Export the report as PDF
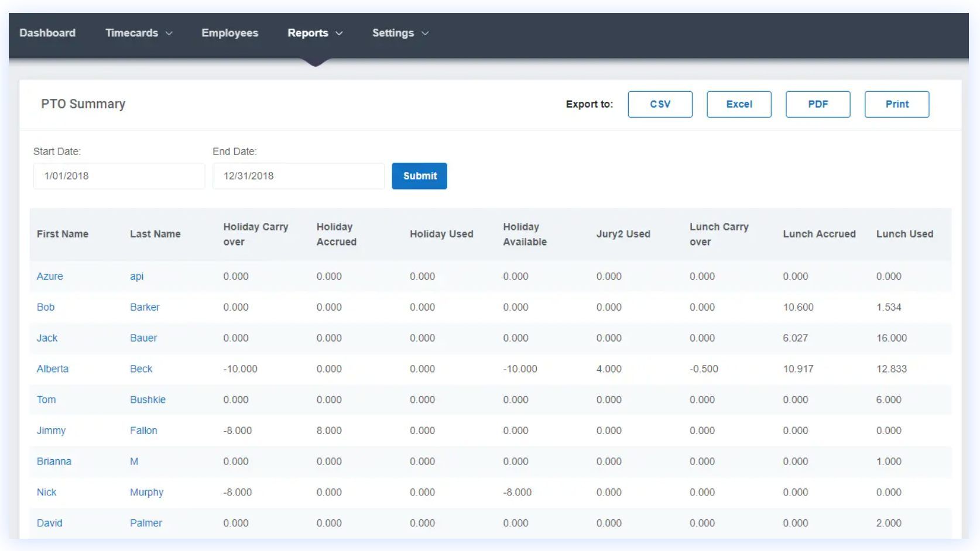The image size is (980, 551). click(818, 104)
